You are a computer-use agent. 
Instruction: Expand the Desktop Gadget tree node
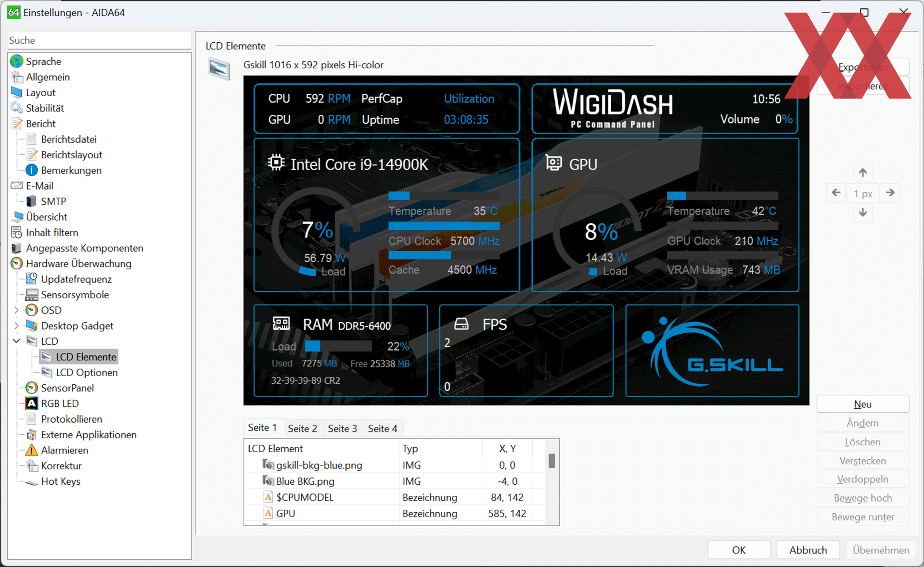[16, 326]
